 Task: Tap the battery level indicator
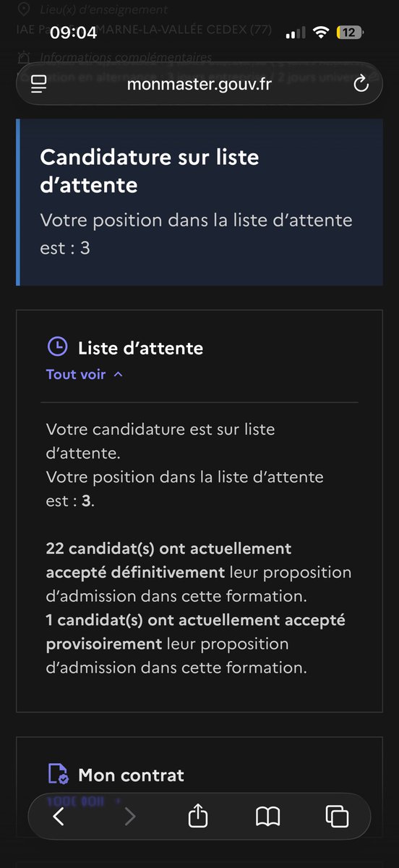click(351, 33)
